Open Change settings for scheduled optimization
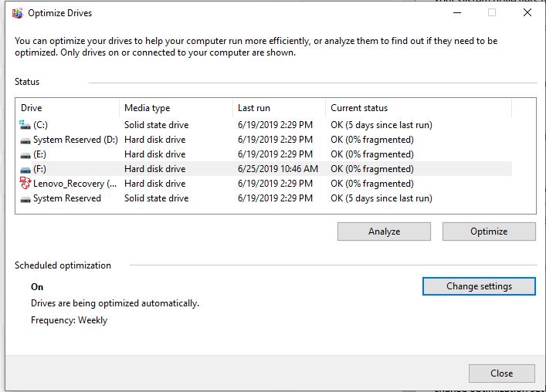The height and width of the screenshot is (392, 546). pos(479,286)
